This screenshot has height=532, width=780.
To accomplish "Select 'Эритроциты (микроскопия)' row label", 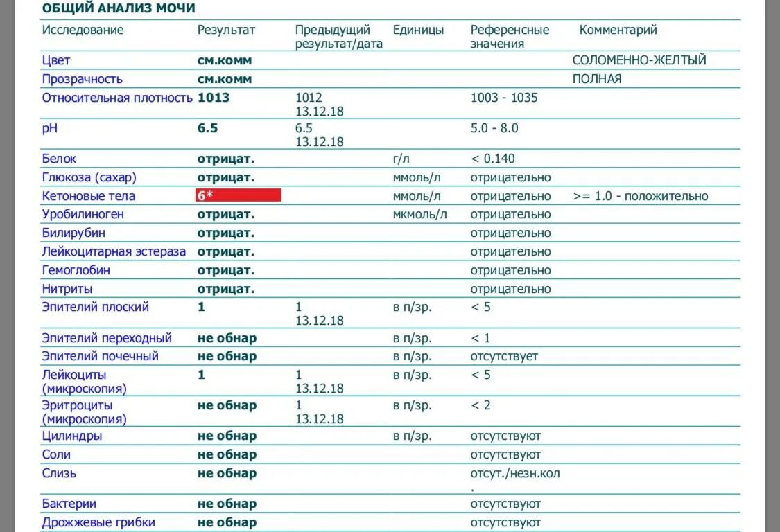I will click(x=84, y=412).
